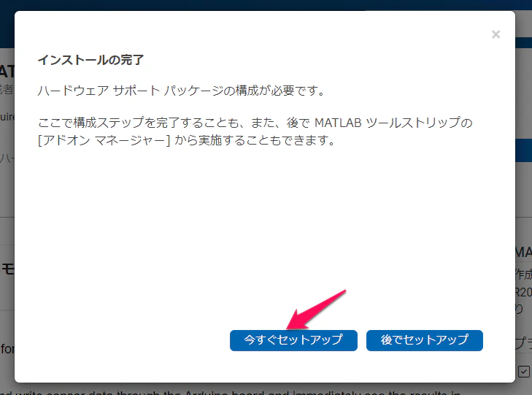
Task: Close the installation complete dialog
Action: tap(496, 34)
